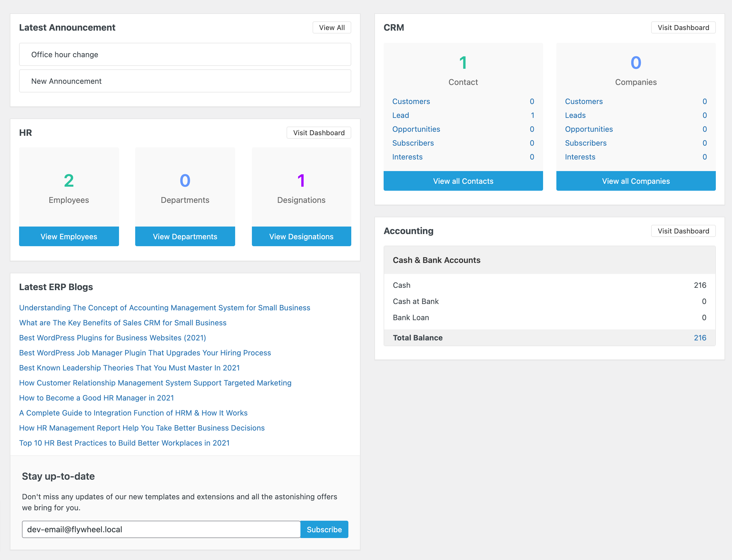Click the View Designations button

[x=301, y=236]
